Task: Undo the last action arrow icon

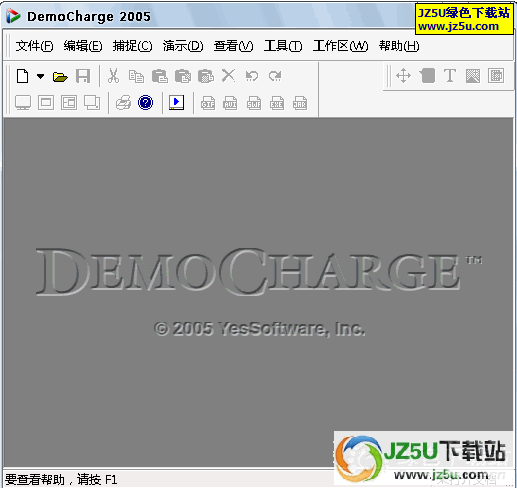Action: 252,76
